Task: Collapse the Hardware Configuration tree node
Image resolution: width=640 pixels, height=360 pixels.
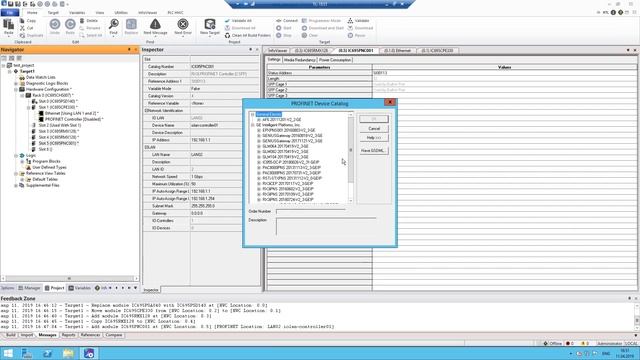Action: pos(16,89)
